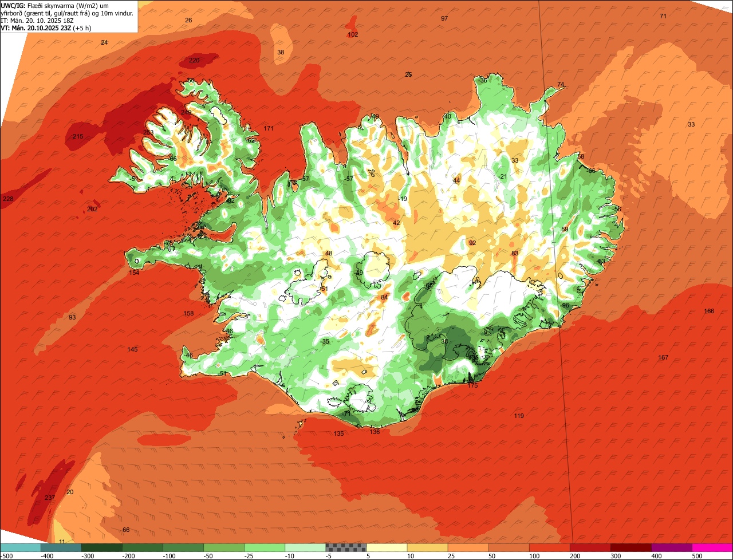Pick the magenta swatch right of the 500 label
The image size is (733, 560).
pos(712,547)
